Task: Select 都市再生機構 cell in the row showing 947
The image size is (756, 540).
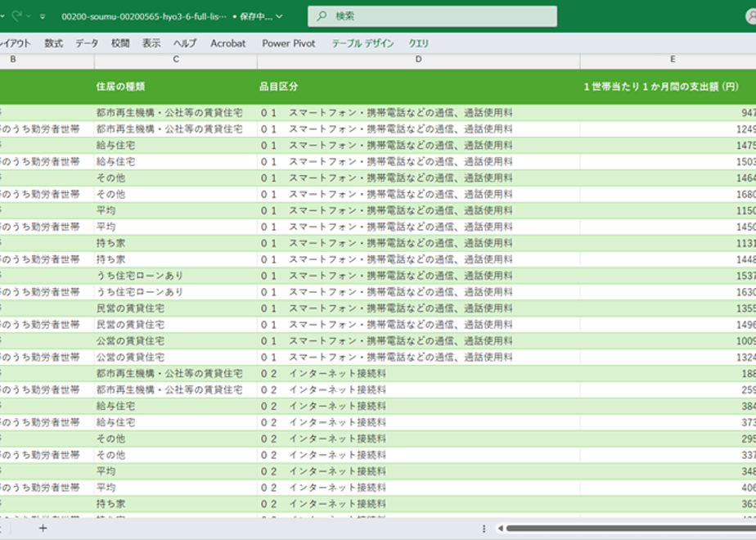Action: click(x=176, y=113)
